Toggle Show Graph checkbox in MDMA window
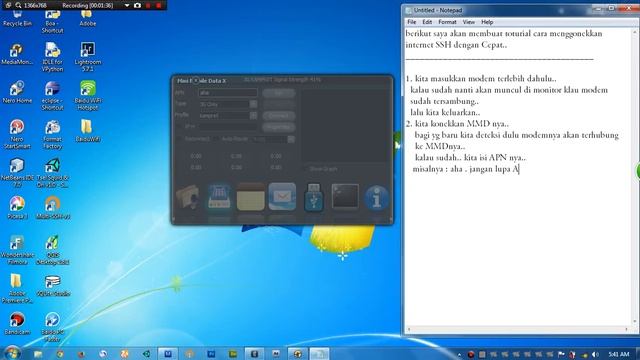This screenshot has width=640, height=360. (x=305, y=169)
